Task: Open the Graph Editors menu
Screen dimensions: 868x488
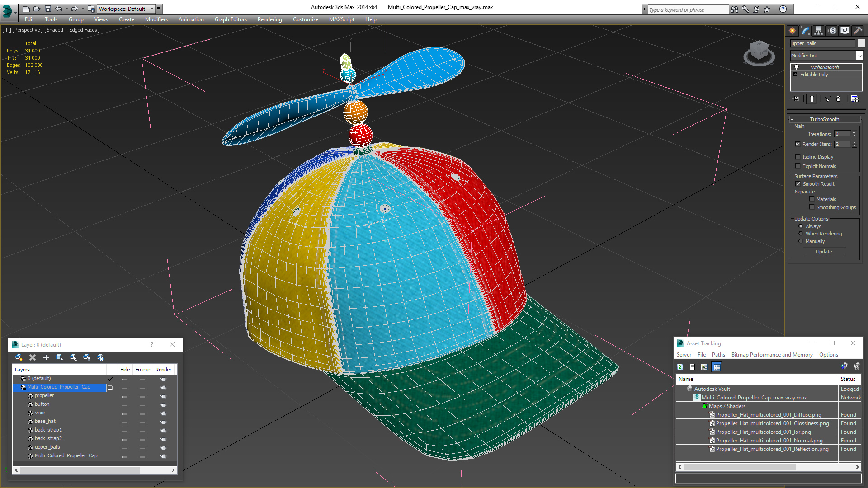Action: [231, 19]
